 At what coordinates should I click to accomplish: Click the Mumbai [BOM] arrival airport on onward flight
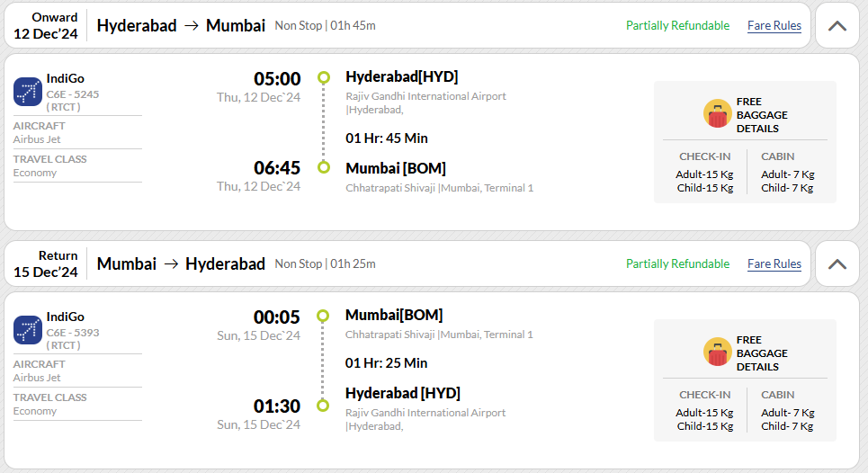coord(396,168)
